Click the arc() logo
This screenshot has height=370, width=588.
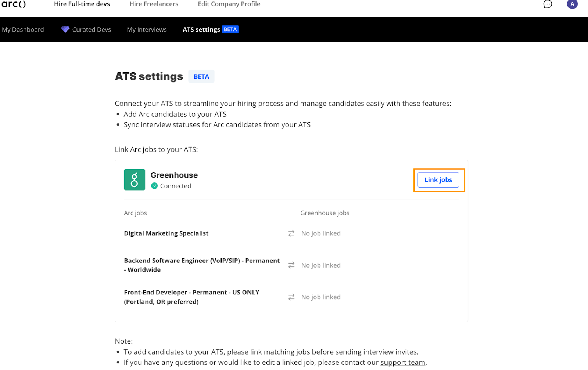[x=14, y=4]
